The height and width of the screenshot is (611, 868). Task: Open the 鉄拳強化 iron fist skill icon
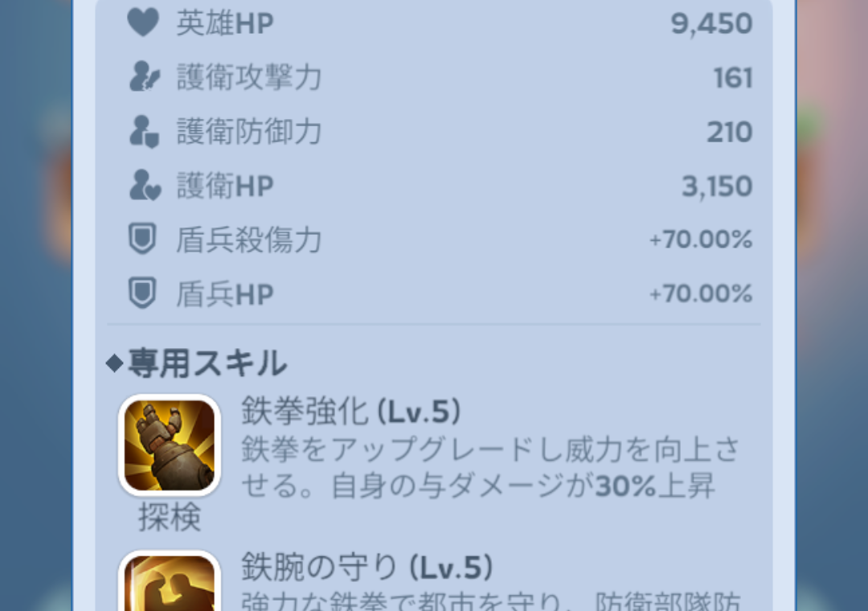click(170, 445)
